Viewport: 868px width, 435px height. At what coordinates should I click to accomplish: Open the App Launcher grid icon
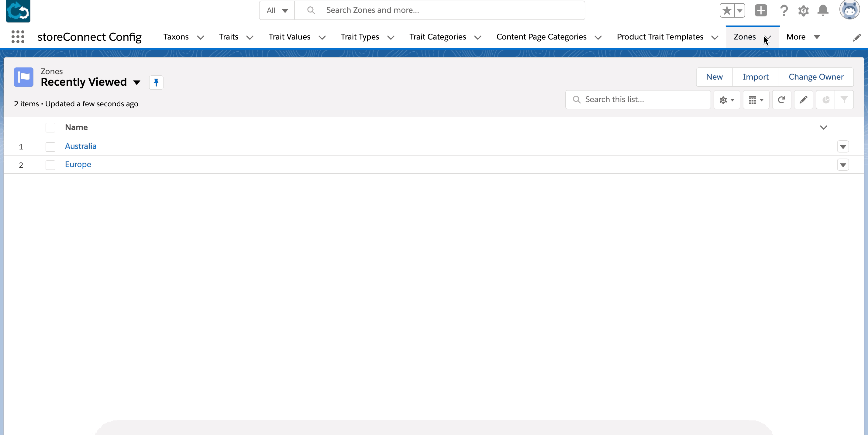tap(18, 37)
